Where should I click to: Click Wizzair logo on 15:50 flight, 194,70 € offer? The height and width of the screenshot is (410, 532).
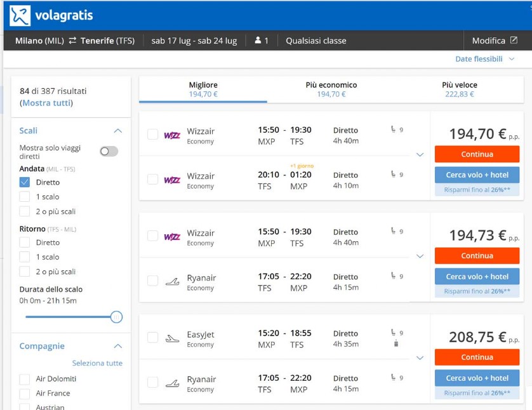172,135
